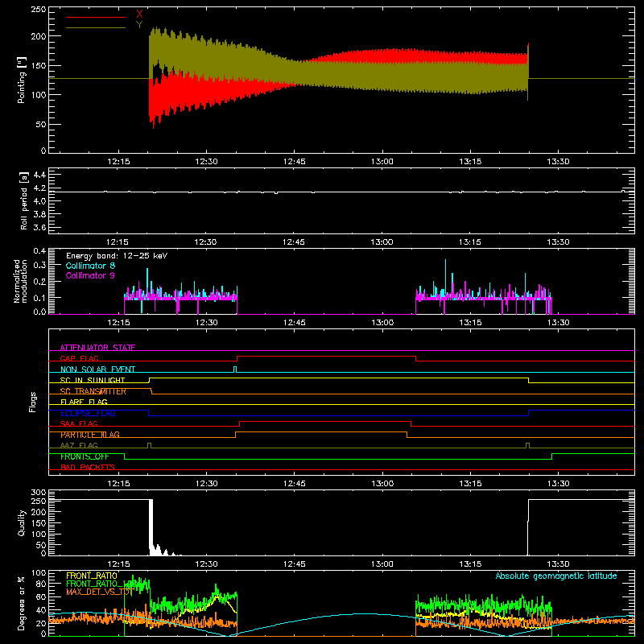
Task: Click the Absolute geomagnetic latitude label
Action: pyautogui.click(x=556, y=576)
